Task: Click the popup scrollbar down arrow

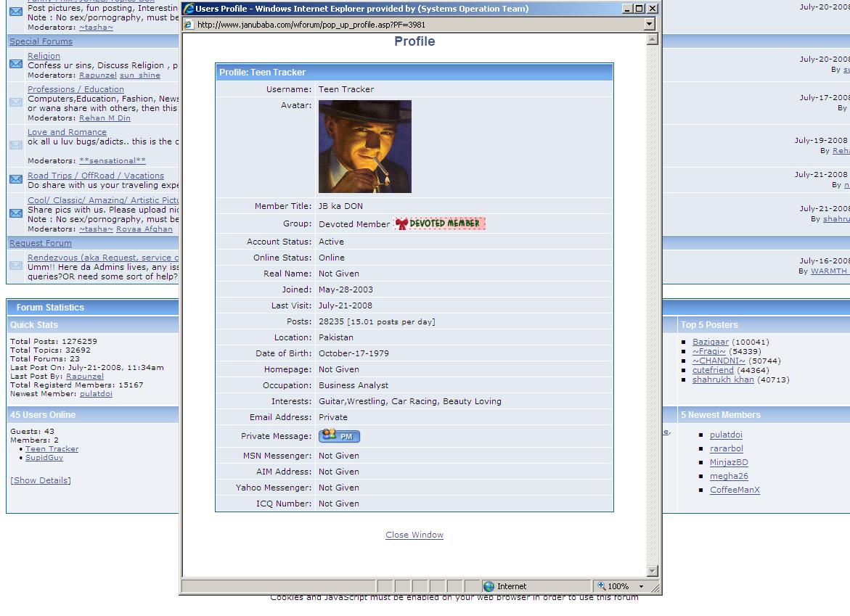Action: 653,571
